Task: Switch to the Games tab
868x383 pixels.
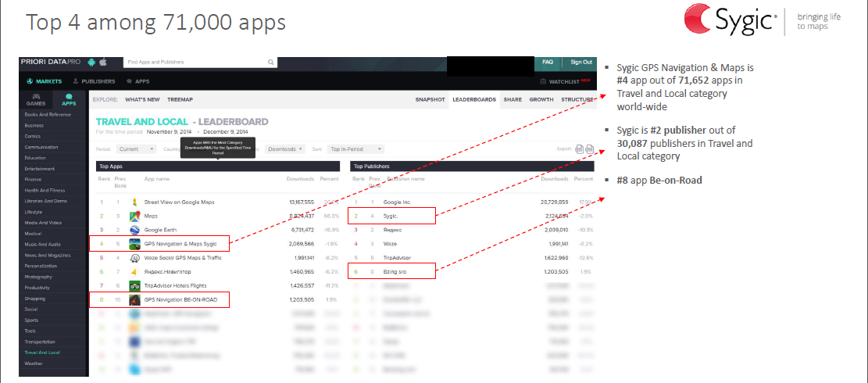Action: tap(36, 99)
